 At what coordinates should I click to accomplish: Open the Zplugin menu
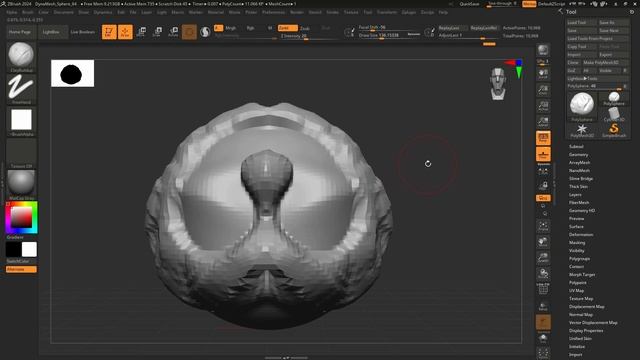pos(409,12)
